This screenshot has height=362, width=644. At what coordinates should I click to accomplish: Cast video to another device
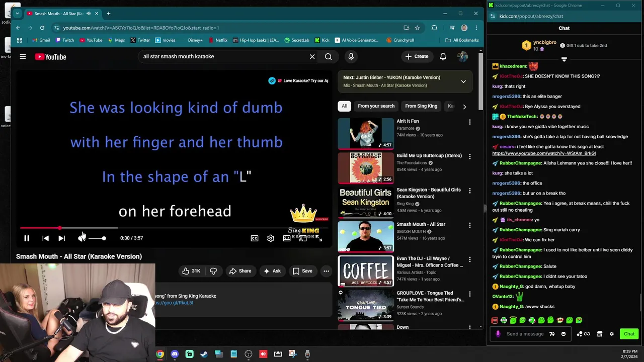tap(303, 238)
